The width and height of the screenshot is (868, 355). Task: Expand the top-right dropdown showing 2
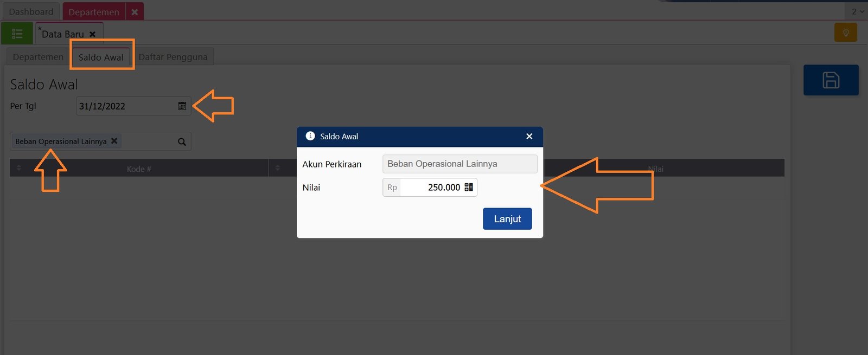[x=857, y=11]
